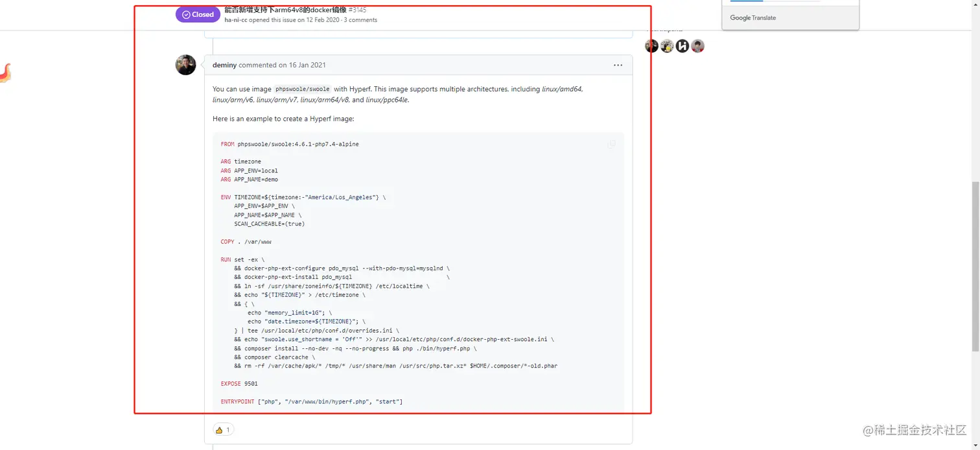Click the inline code 'phpswoole/swoole'
980x450 pixels.
(x=302, y=89)
